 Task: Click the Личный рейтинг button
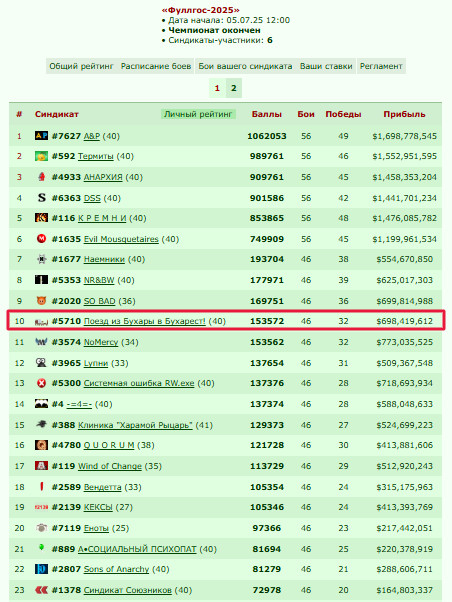[x=198, y=114]
